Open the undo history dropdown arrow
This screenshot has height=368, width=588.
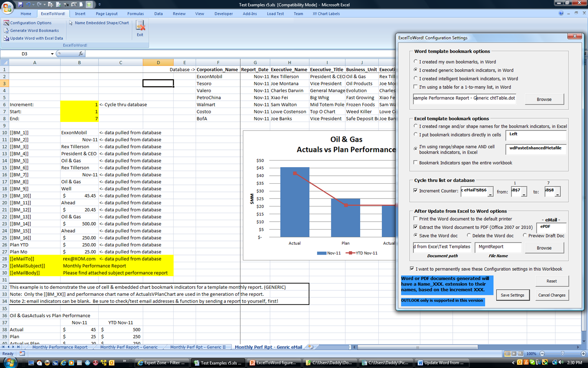coord(33,5)
